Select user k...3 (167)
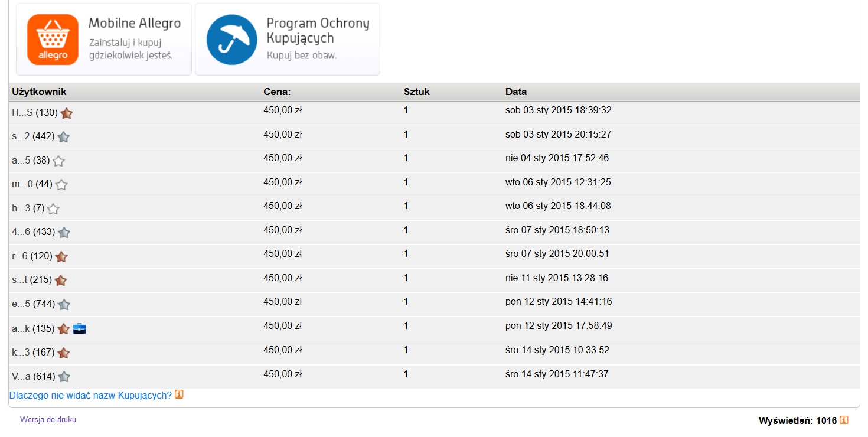Image resolution: width=868 pixels, height=437 pixels. tap(33, 353)
